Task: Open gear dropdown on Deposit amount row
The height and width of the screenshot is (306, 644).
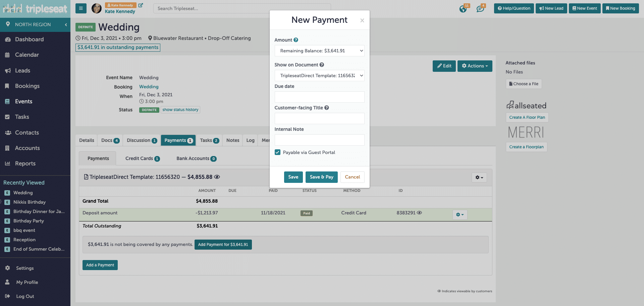Action: (460, 215)
